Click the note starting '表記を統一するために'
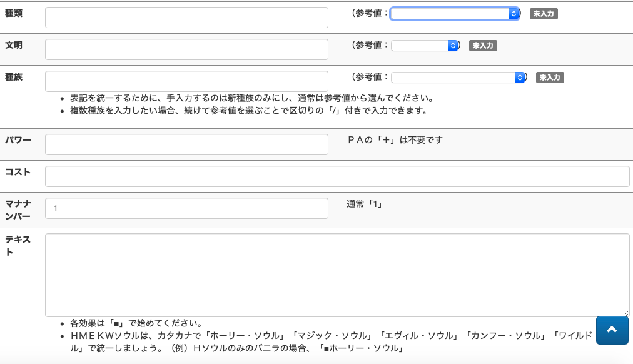The image size is (633, 364). coord(253,98)
